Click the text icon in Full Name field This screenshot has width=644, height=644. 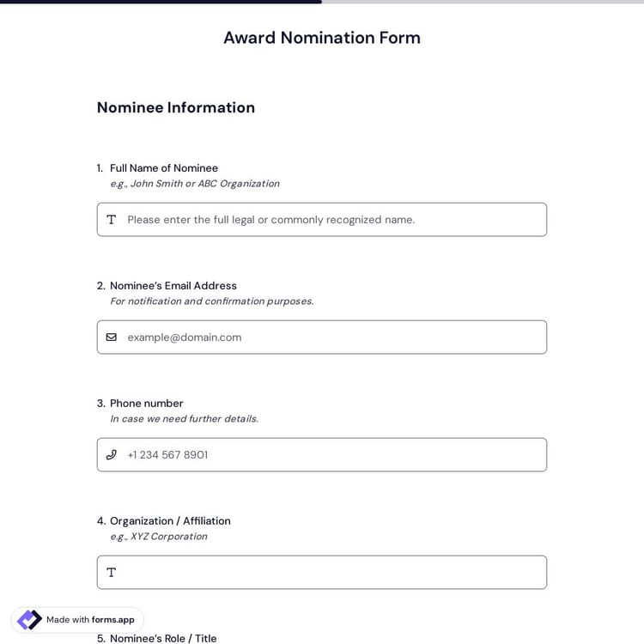point(111,220)
